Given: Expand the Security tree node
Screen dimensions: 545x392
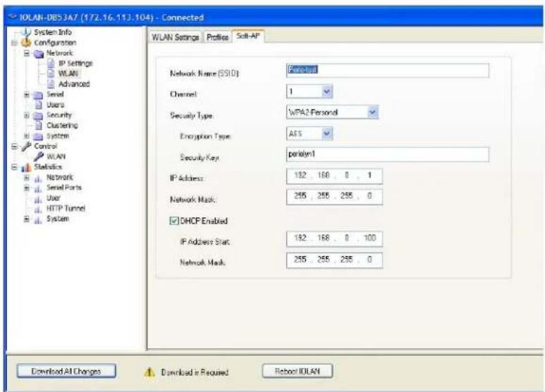Looking at the screenshot, I should (27, 115).
